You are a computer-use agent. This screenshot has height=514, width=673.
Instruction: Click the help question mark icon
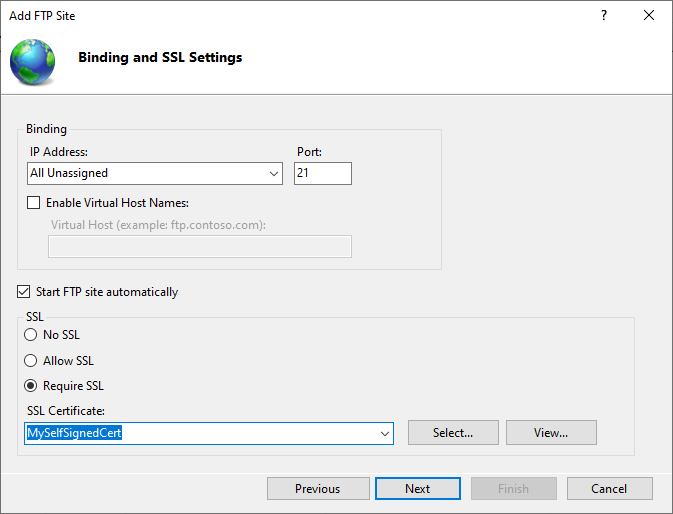click(604, 16)
